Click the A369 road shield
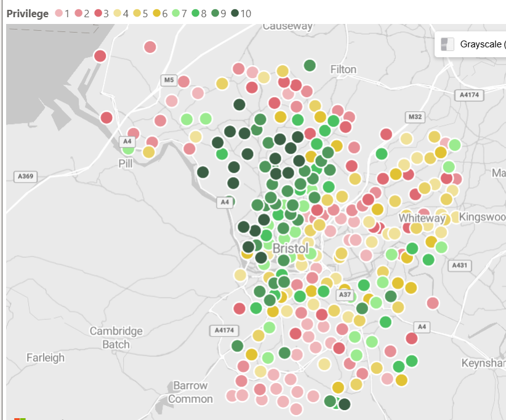 [26, 176]
